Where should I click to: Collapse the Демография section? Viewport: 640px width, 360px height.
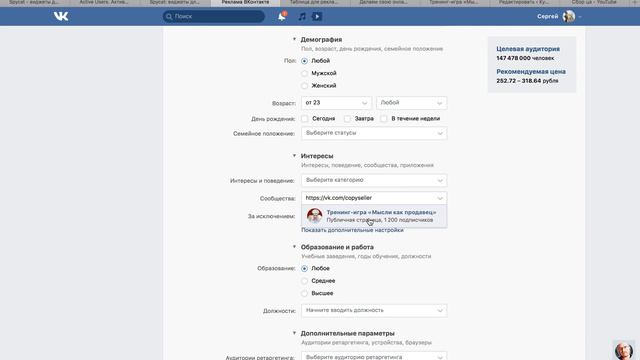(294, 39)
